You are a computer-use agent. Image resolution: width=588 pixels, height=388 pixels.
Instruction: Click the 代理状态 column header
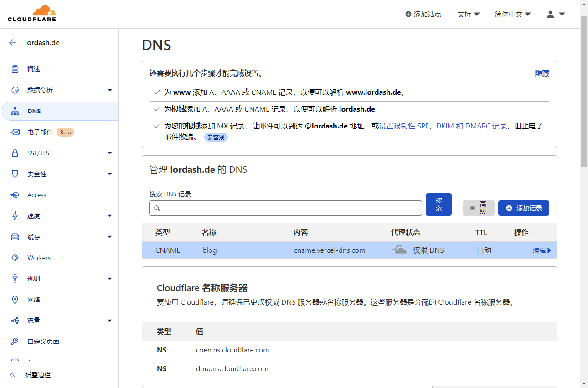click(406, 232)
